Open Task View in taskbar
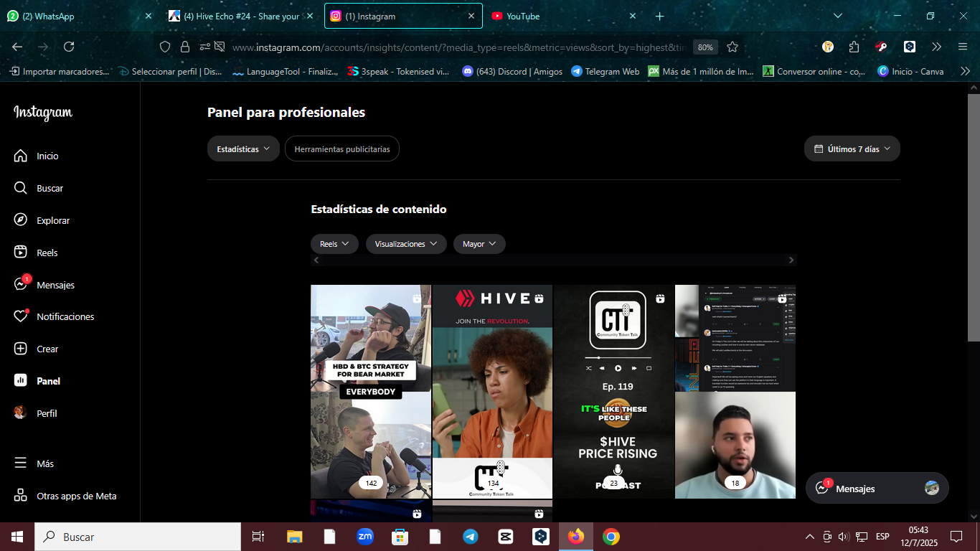The image size is (980, 551). point(258,537)
